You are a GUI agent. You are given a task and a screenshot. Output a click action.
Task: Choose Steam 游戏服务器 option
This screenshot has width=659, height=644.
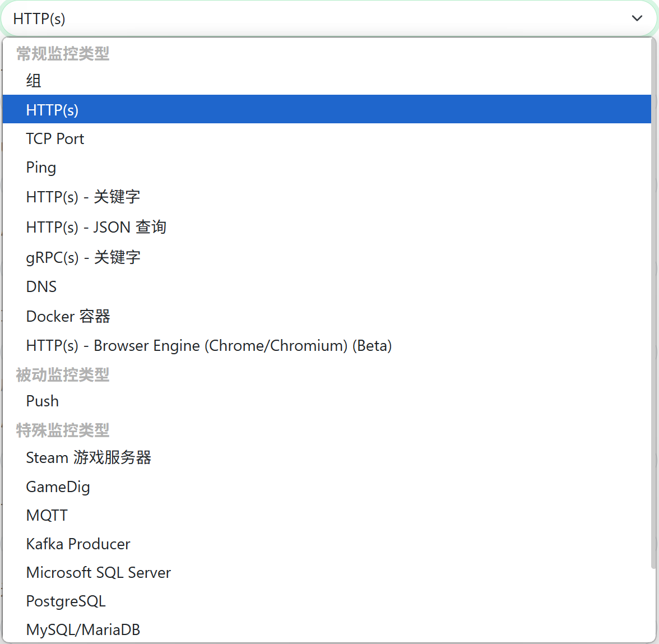click(x=327, y=457)
